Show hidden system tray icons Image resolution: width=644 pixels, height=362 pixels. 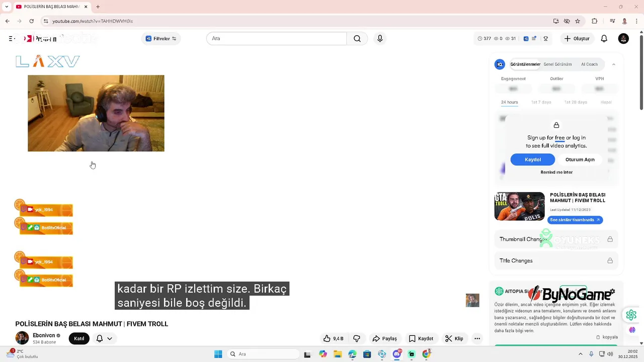click(580, 354)
